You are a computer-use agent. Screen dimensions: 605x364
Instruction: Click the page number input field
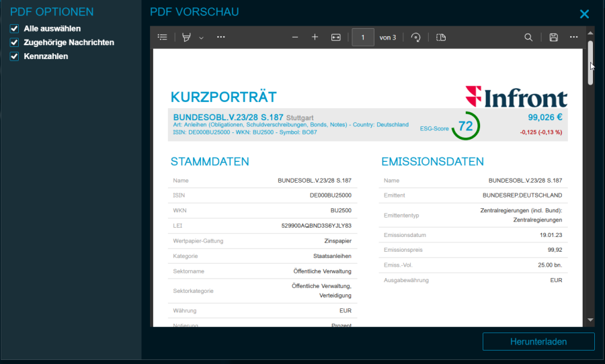(363, 38)
